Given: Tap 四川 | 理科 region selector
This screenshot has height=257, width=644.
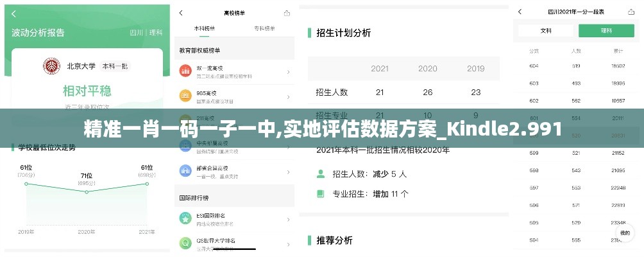Looking at the screenshot, I should pyautogui.click(x=146, y=33).
